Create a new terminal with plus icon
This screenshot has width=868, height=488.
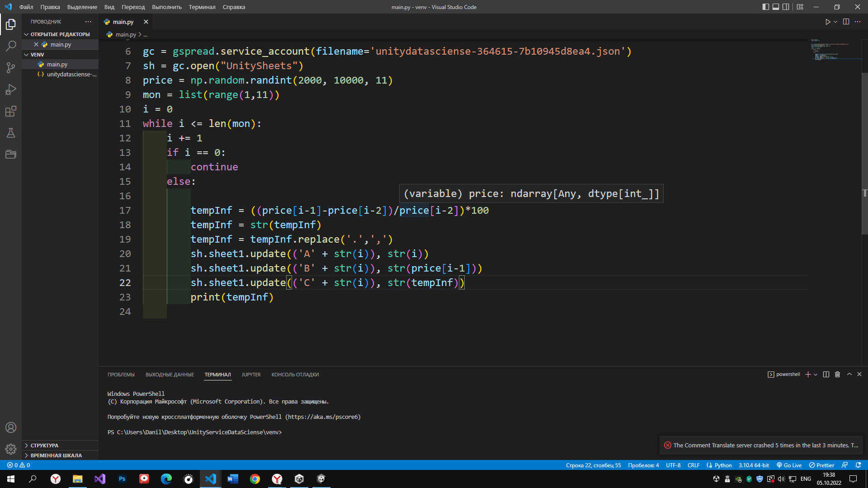coord(808,374)
